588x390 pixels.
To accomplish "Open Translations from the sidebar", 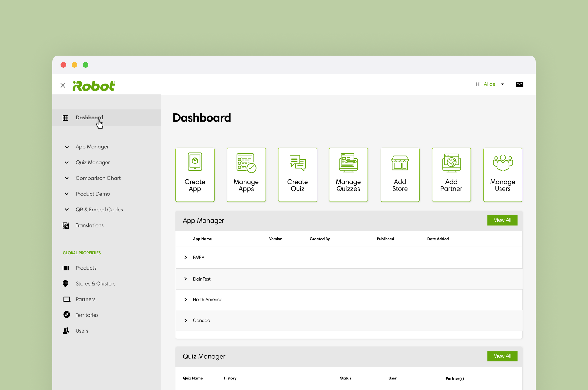I will [x=90, y=225].
